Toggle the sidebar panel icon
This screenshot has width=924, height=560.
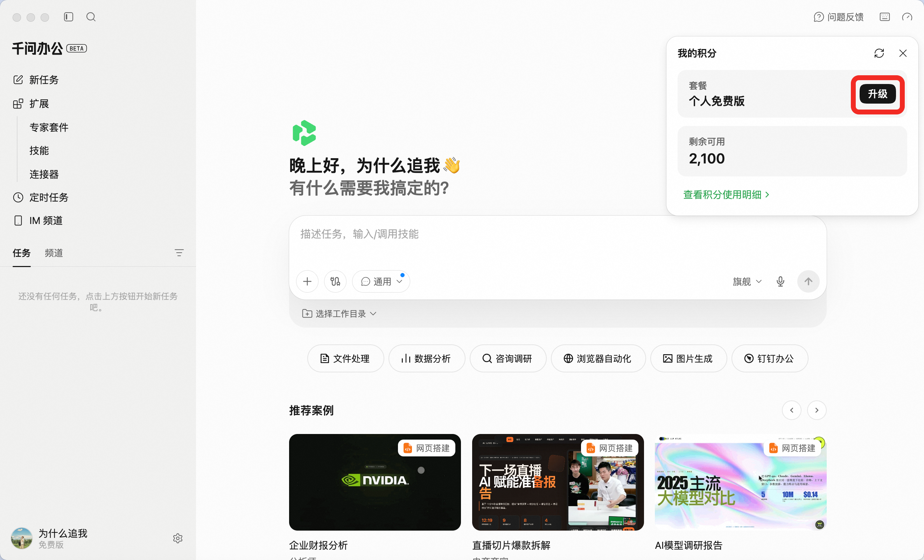click(68, 17)
